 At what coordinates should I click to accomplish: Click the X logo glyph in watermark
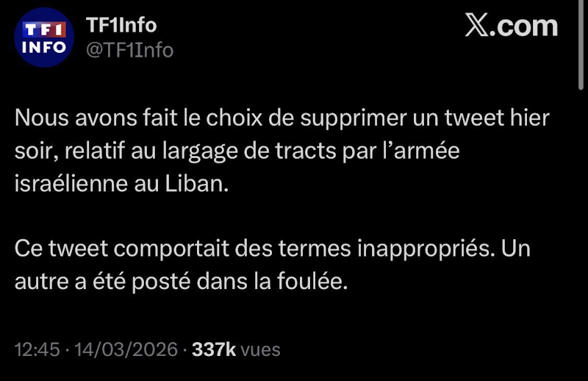[x=476, y=25]
